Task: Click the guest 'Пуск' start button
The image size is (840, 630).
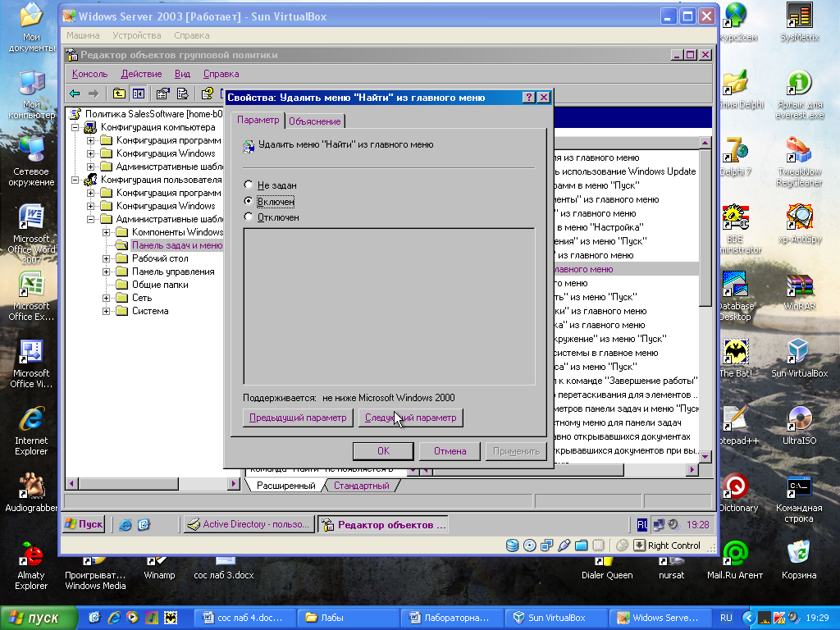Action: [x=84, y=524]
